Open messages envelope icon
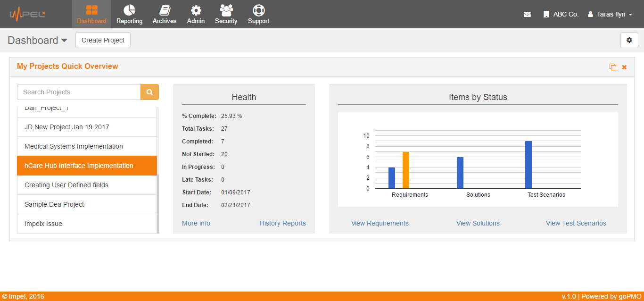644x301 pixels. tap(527, 15)
